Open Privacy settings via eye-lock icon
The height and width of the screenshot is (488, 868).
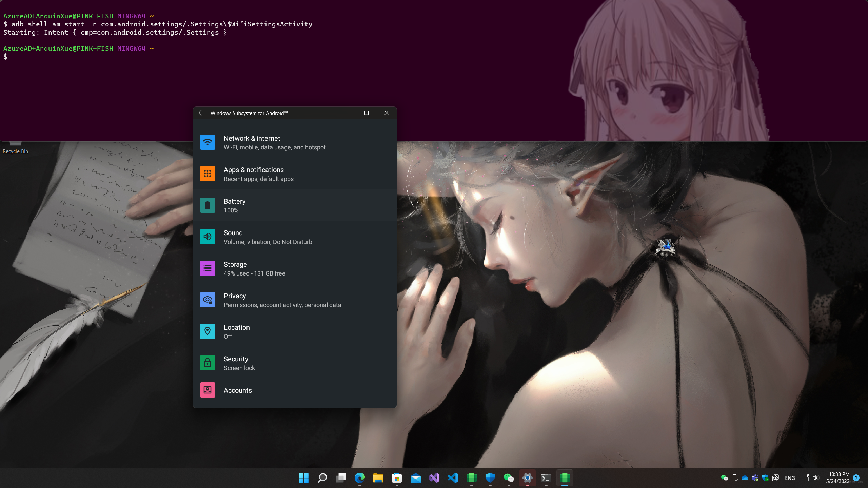tap(208, 300)
